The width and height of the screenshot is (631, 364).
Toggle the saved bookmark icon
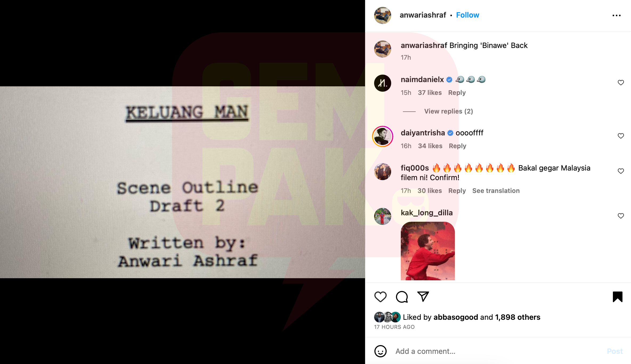pos(617,297)
